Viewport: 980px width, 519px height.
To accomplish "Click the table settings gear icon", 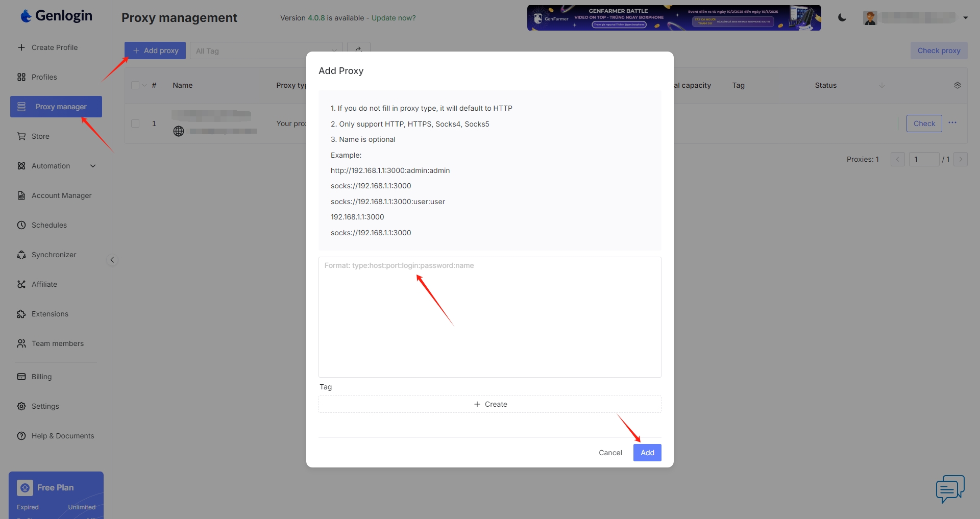I will coord(958,85).
